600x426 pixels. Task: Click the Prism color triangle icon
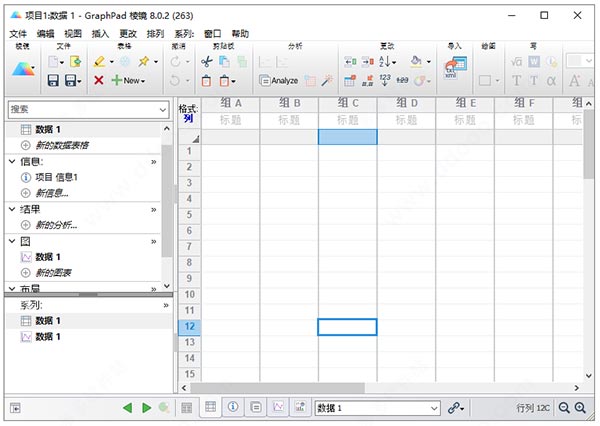(x=23, y=69)
